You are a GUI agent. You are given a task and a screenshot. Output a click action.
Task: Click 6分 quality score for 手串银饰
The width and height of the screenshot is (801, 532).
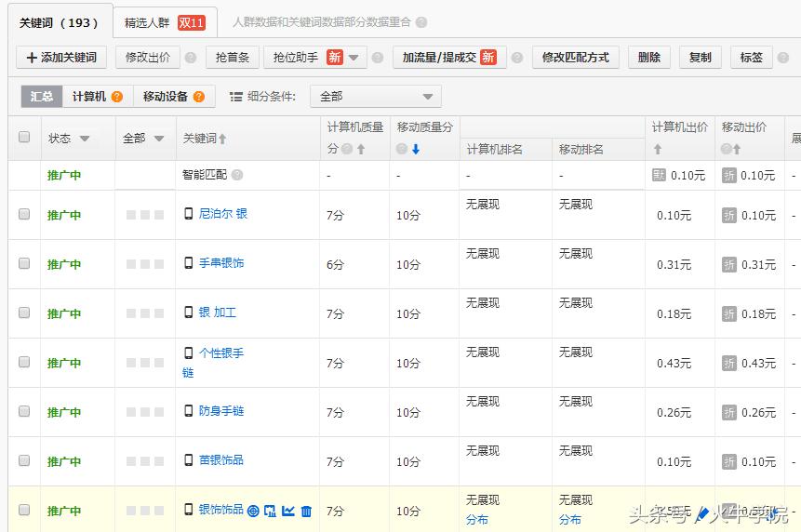coord(335,265)
